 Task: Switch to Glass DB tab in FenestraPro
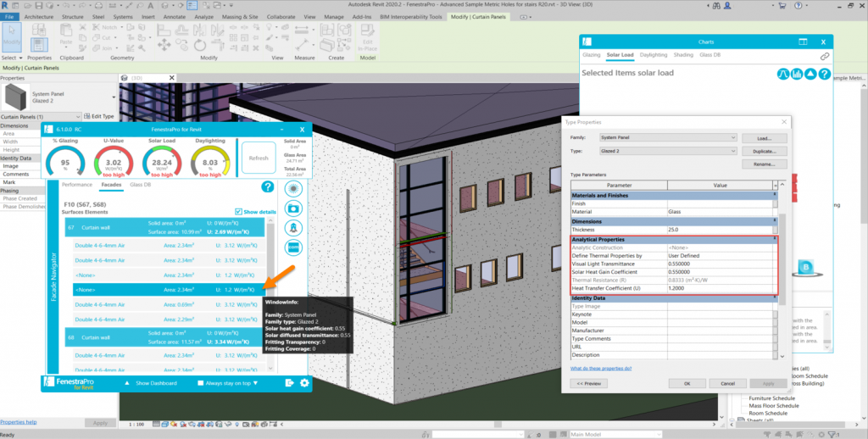[140, 185]
